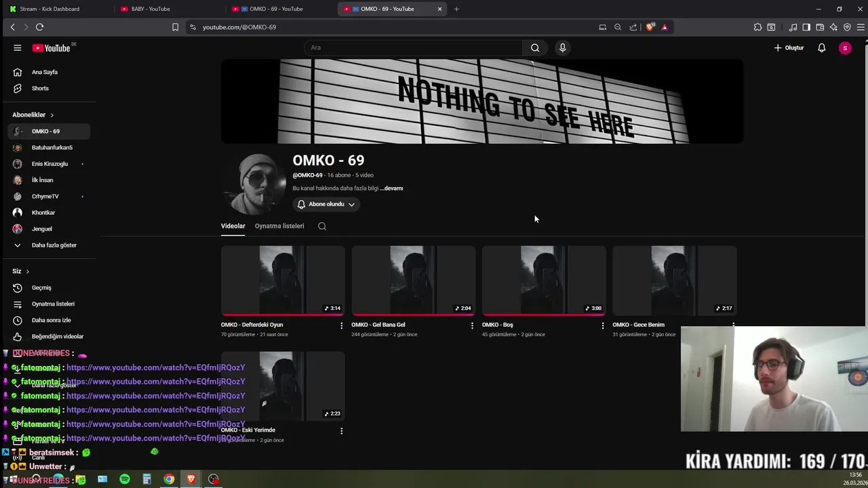Click the OMKO - 69 channel avatar

(x=256, y=184)
